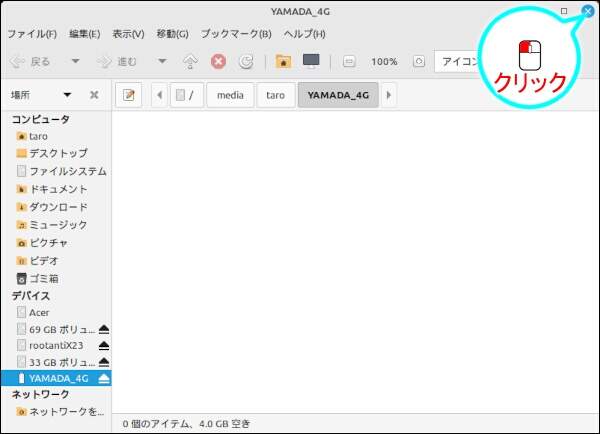Open the ファイル(F) menu
This screenshot has height=434, width=600.
tap(32, 34)
